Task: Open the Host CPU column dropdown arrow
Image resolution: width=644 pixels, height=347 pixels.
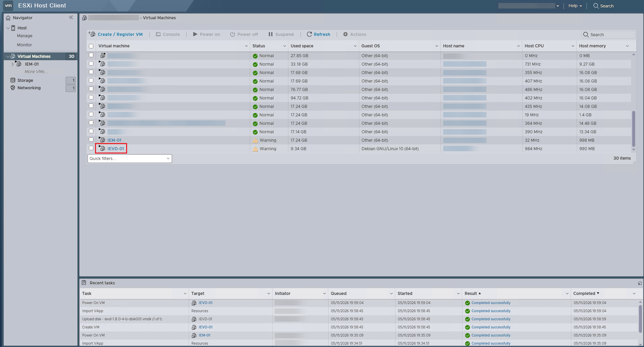Action: tap(573, 46)
